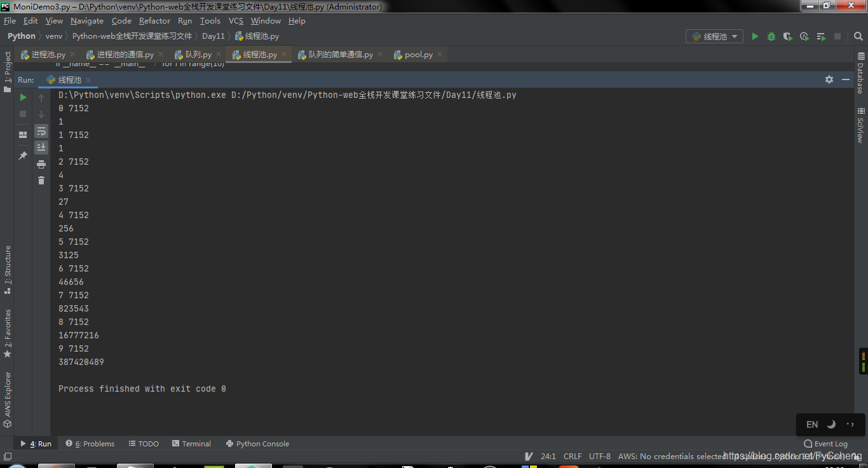The image size is (868, 468).
Task: Click venv in the breadcrumb path
Action: (x=54, y=36)
